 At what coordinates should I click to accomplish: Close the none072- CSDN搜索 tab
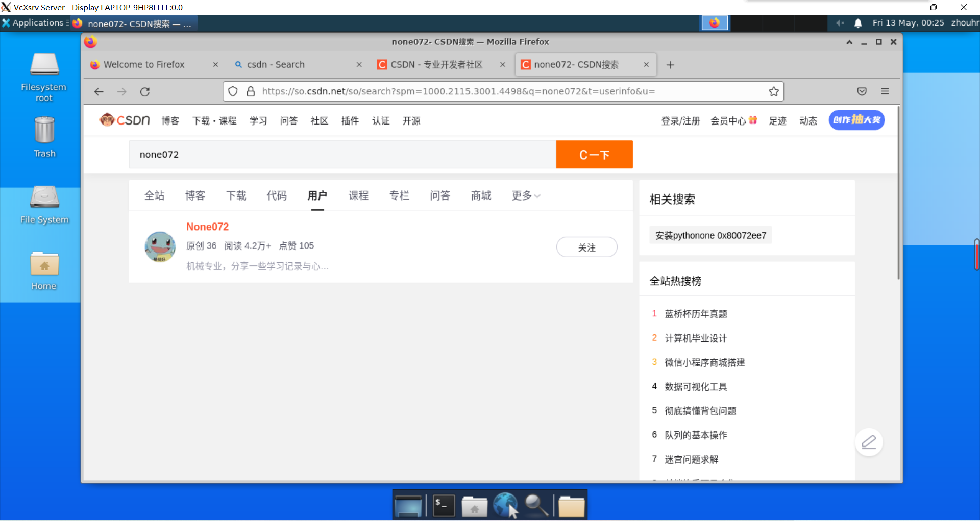click(646, 65)
